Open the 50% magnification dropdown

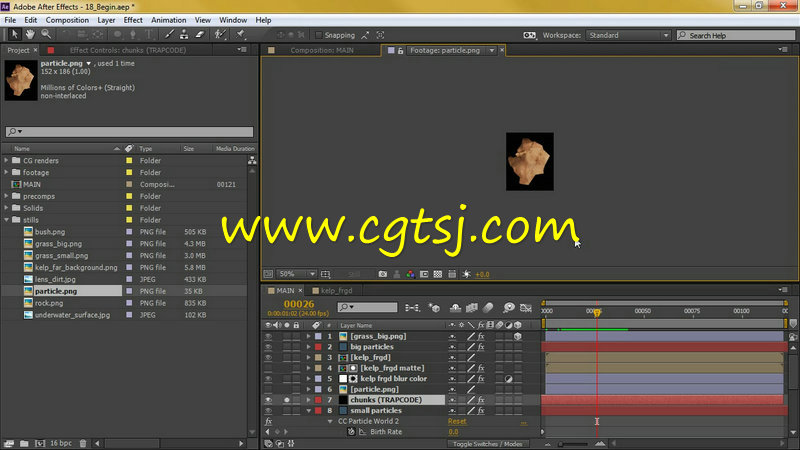(297, 274)
